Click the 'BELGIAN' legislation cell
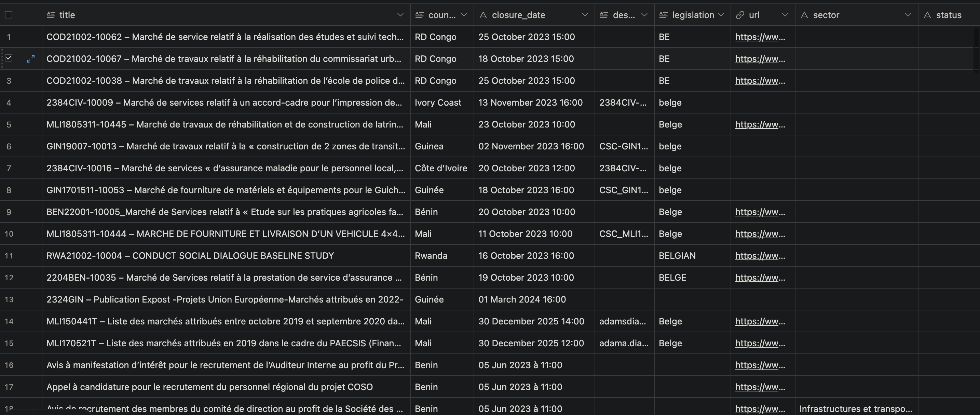Viewport: 980px width, 415px height. coord(692,256)
